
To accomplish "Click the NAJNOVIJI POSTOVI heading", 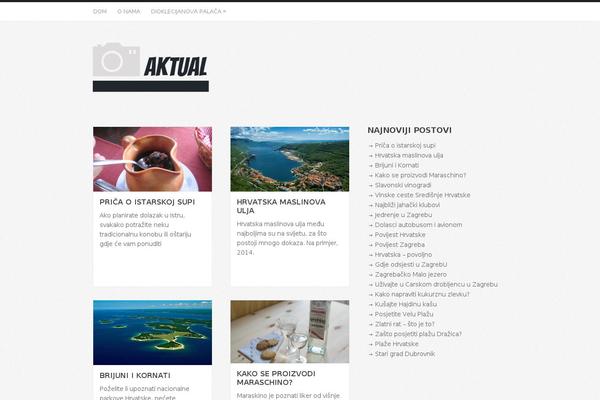I will point(409,131).
